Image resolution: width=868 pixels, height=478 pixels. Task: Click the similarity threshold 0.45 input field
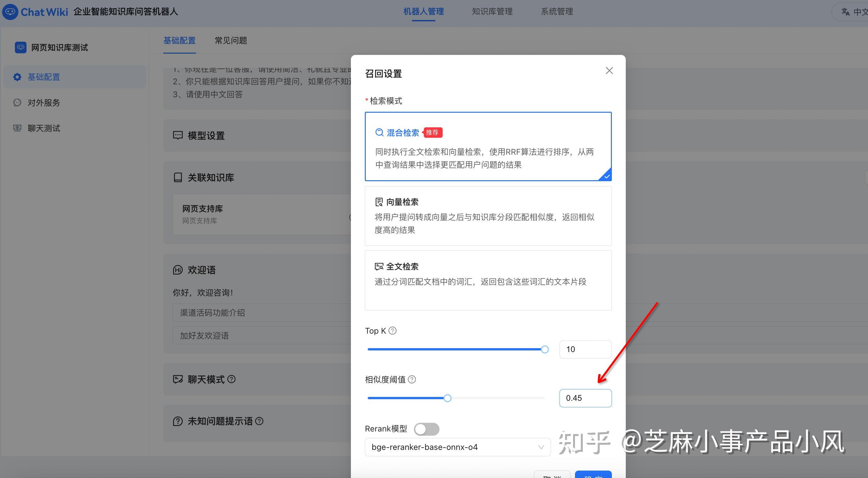click(585, 398)
